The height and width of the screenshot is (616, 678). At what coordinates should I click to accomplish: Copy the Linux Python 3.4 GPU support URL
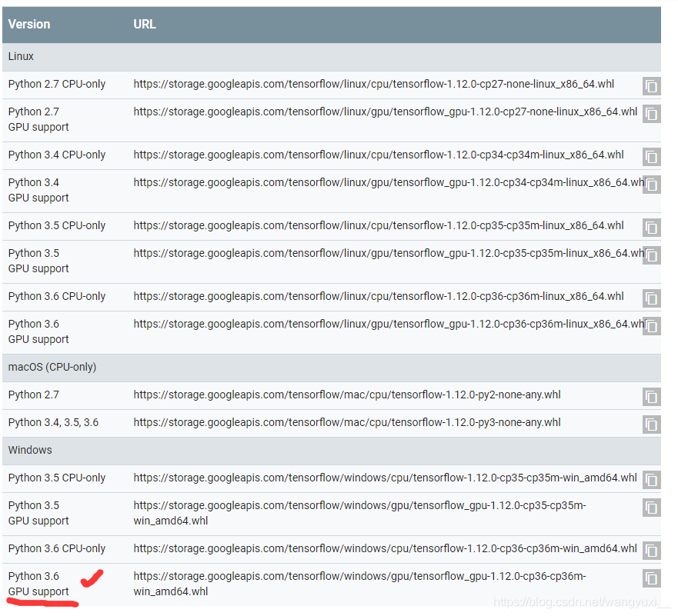(x=651, y=185)
